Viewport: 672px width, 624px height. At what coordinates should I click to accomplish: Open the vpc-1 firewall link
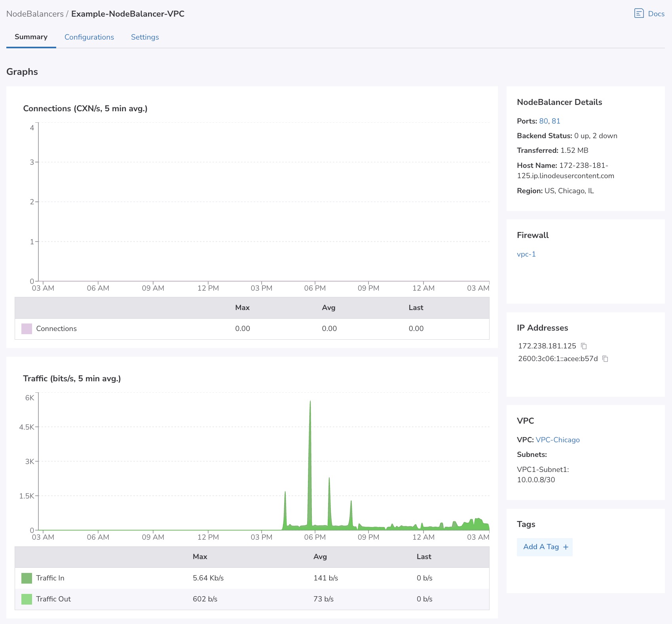pyautogui.click(x=526, y=254)
